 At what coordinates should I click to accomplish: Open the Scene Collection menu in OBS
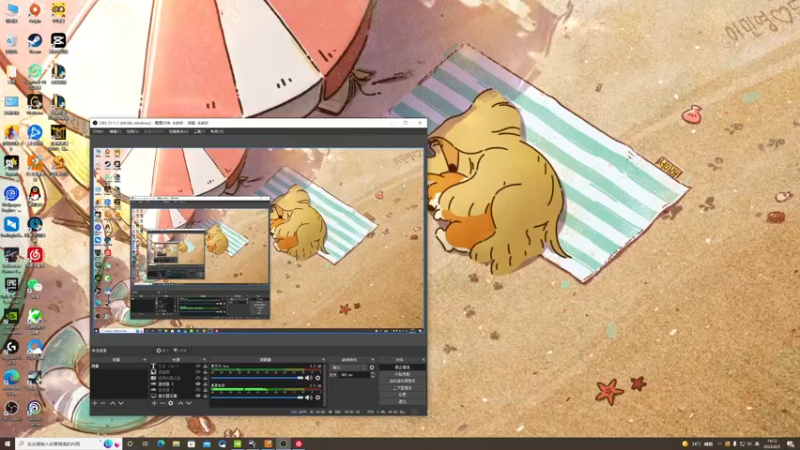point(179,132)
